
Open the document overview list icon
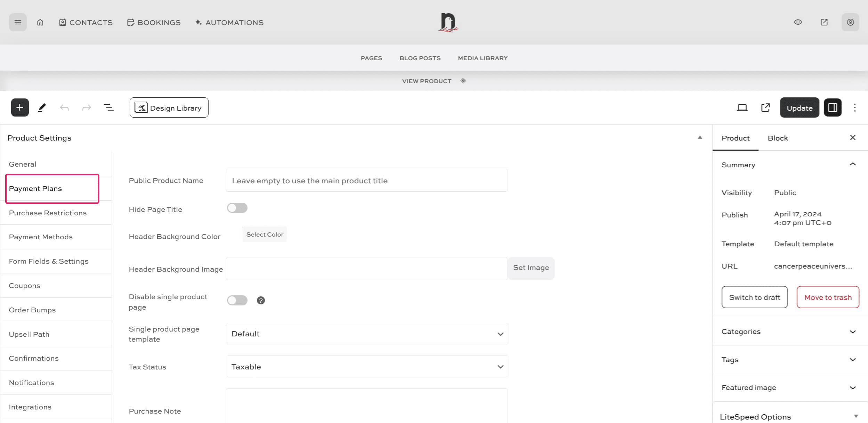(109, 108)
